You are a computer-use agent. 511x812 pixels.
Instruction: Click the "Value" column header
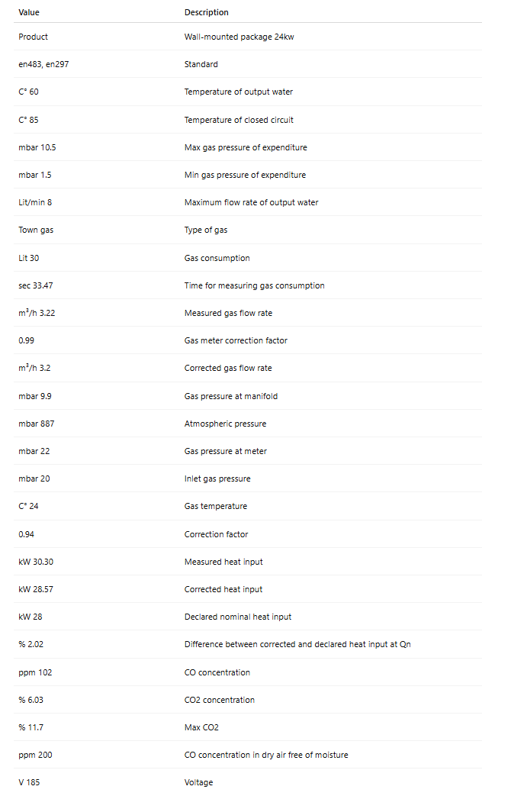click(29, 12)
